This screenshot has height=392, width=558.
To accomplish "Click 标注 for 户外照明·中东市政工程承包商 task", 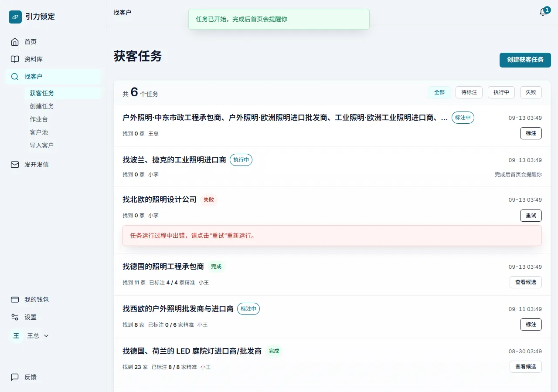I will point(531,133).
